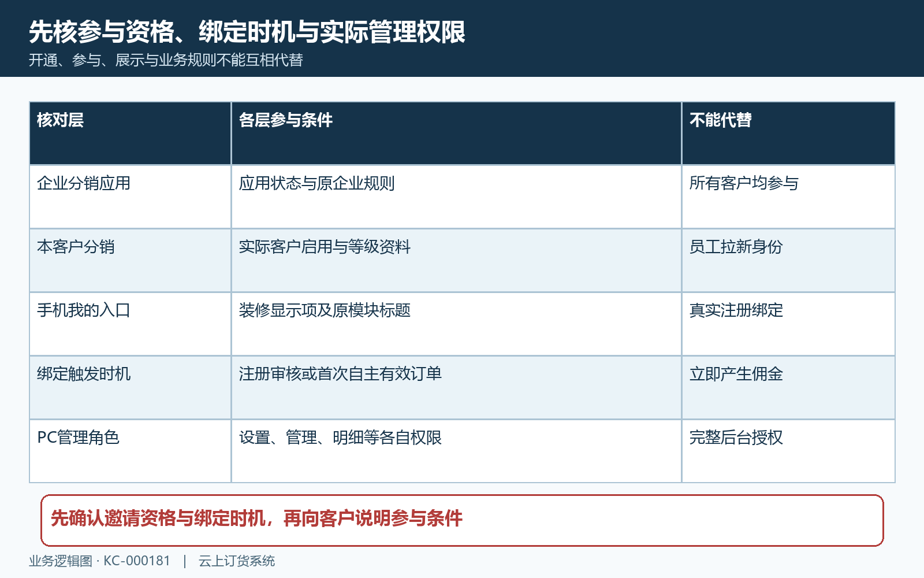The width and height of the screenshot is (924, 578).
Task: Click the cell 企业分销应用
Action: (x=130, y=197)
